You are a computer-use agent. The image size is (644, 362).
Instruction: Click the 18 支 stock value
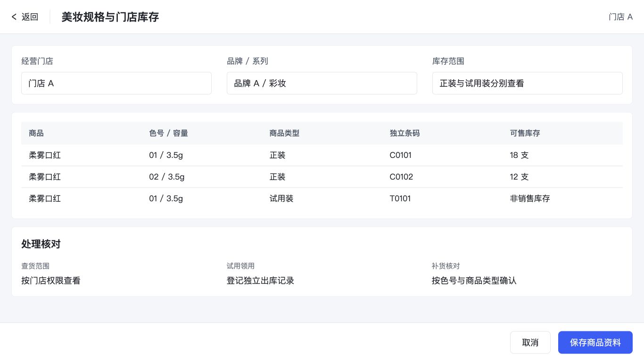pyautogui.click(x=520, y=155)
